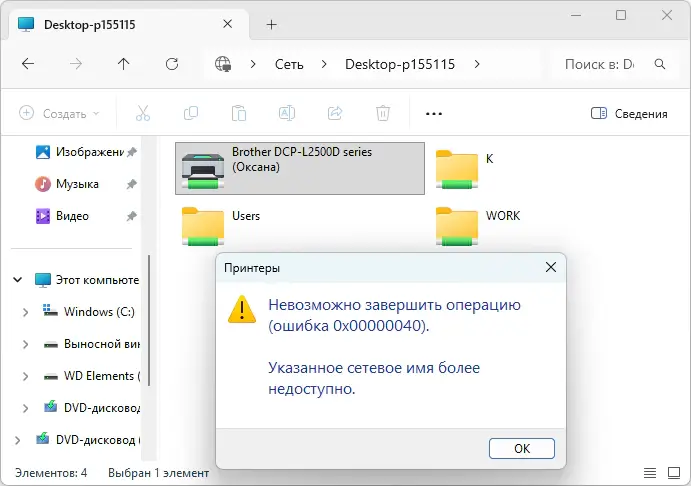The height and width of the screenshot is (486, 691).
Task: Navigate up one folder level
Action: point(124,64)
